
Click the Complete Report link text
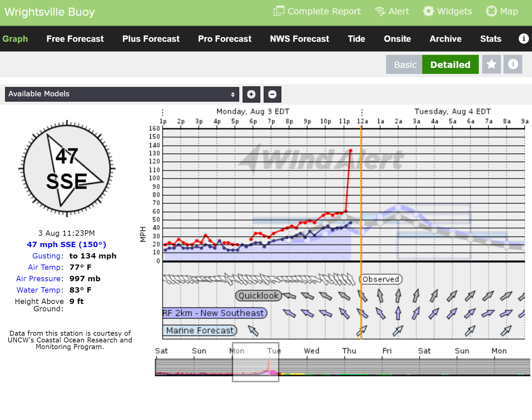coord(324,11)
